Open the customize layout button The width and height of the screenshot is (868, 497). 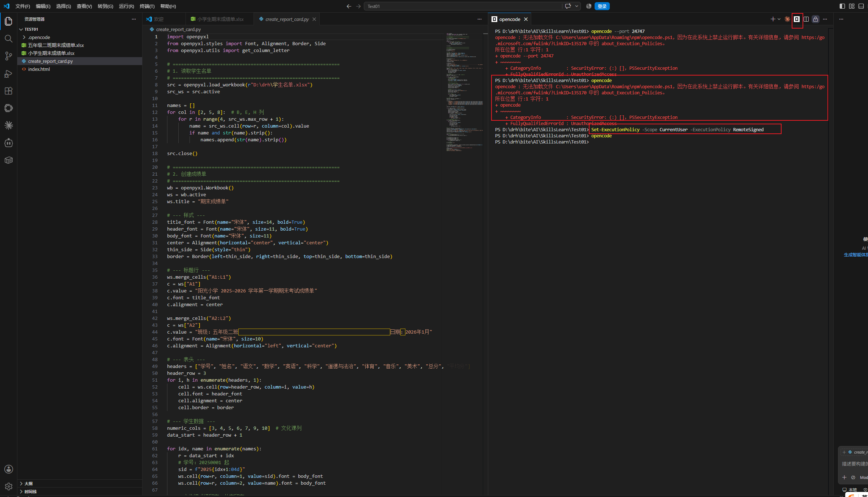coord(852,6)
